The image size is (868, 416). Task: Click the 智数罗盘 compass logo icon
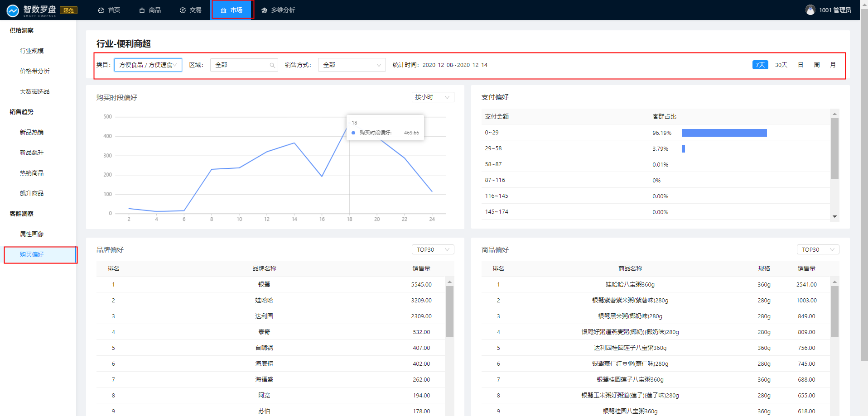(x=13, y=10)
